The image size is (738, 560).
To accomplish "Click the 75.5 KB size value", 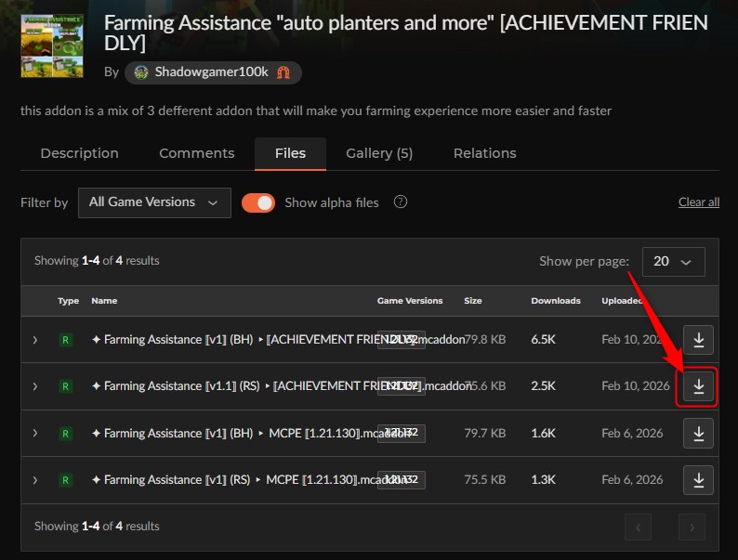I will pos(485,479).
